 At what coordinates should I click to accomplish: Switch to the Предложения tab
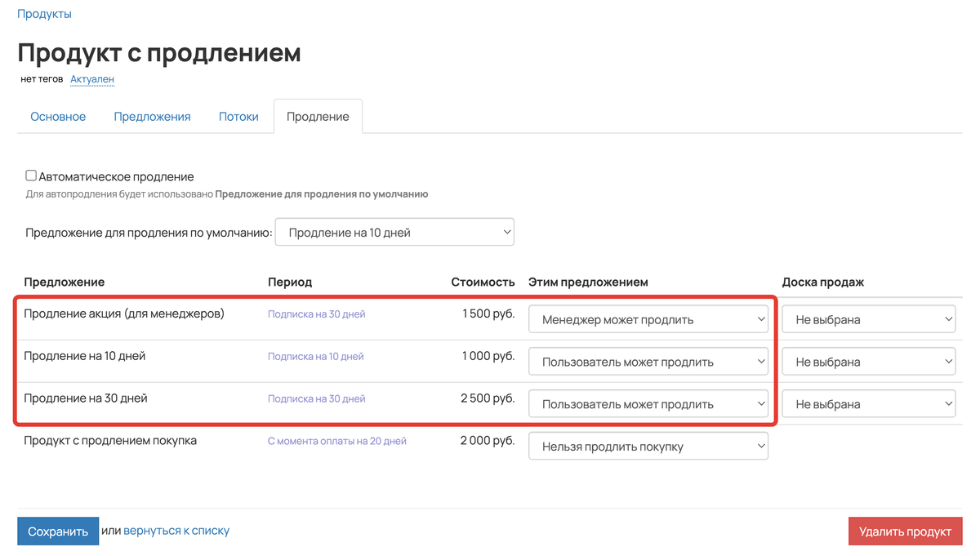152,117
